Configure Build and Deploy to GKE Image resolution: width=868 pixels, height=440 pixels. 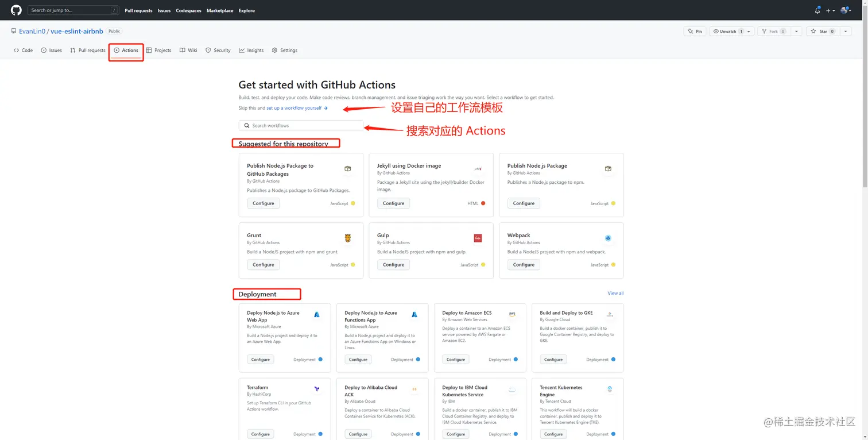pos(553,360)
